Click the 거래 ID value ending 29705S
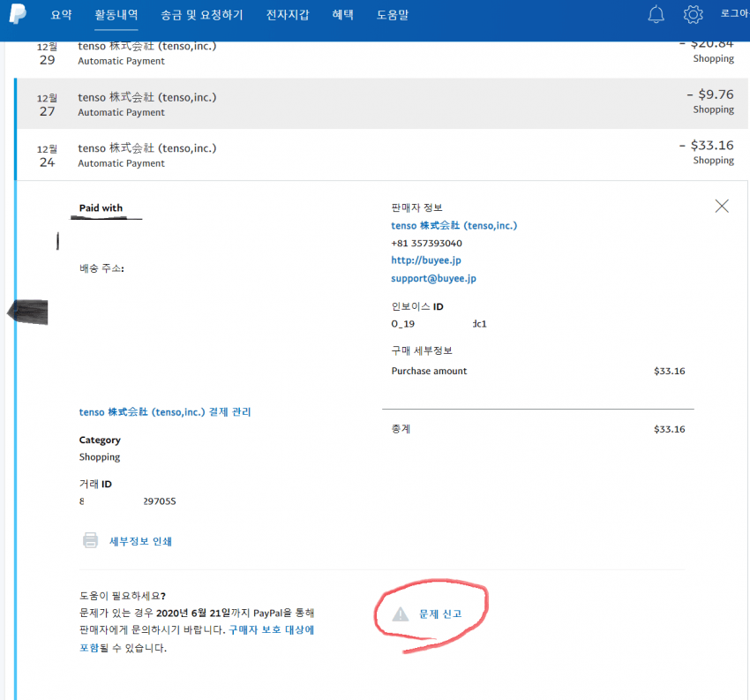The width and height of the screenshot is (750, 700). pyautogui.click(x=128, y=501)
